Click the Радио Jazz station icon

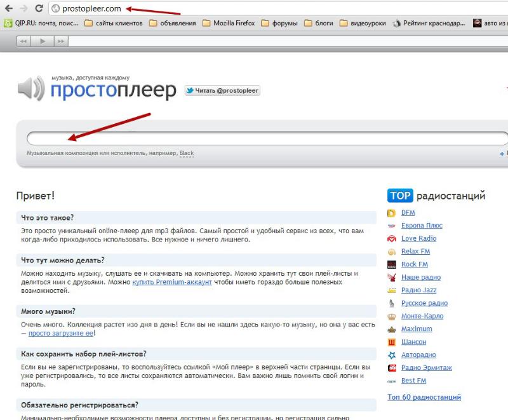[x=392, y=290]
